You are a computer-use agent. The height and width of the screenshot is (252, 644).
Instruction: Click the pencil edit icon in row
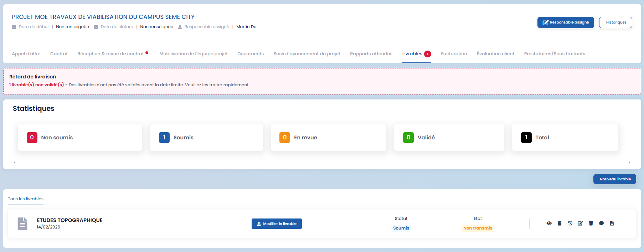point(580,223)
